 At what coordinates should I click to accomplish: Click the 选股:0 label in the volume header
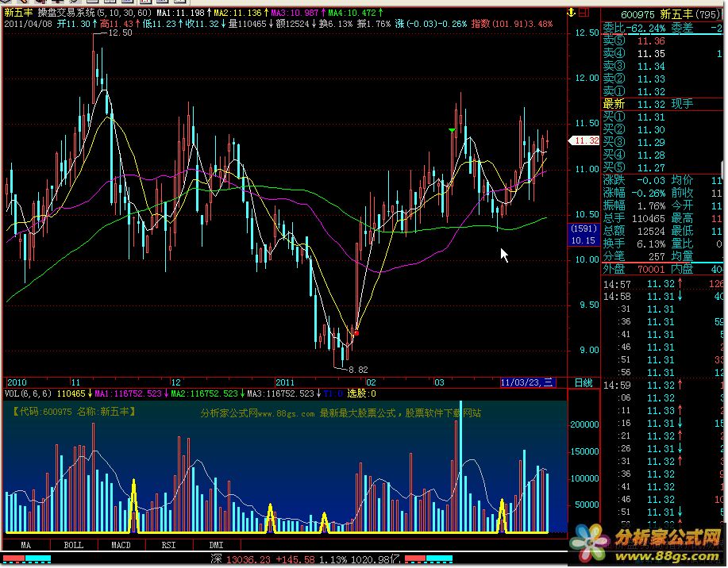(362, 394)
